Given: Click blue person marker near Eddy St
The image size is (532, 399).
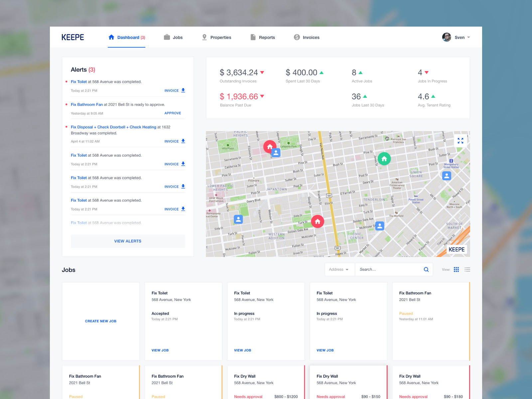Looking at the screenshot, I should [x=238, y=219].
